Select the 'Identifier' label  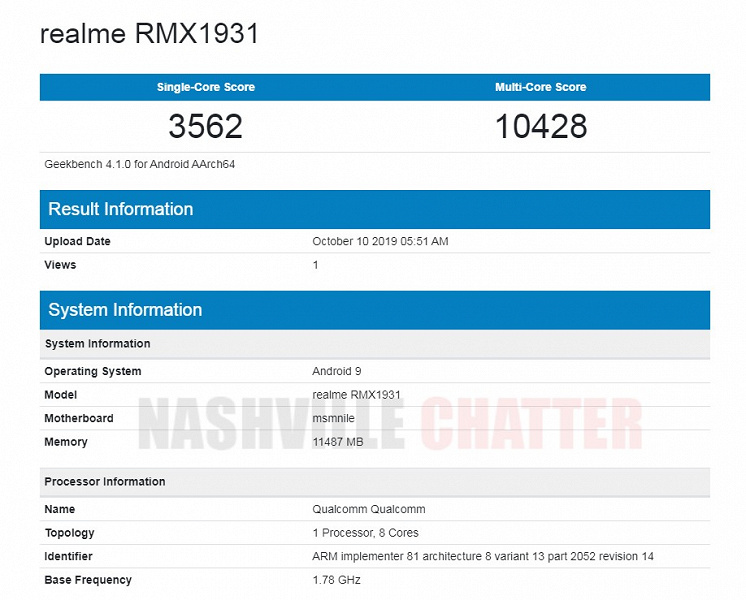(x=68, y=556)
